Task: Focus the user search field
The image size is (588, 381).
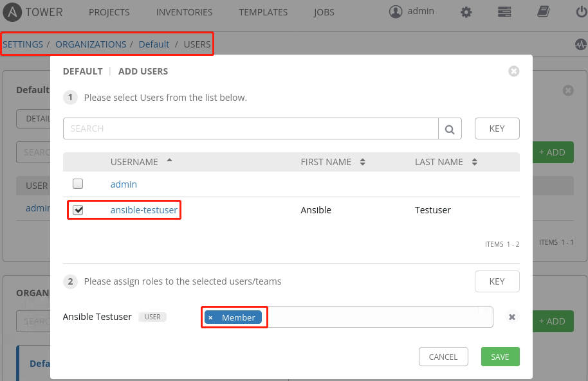Action: pos(251,128)
